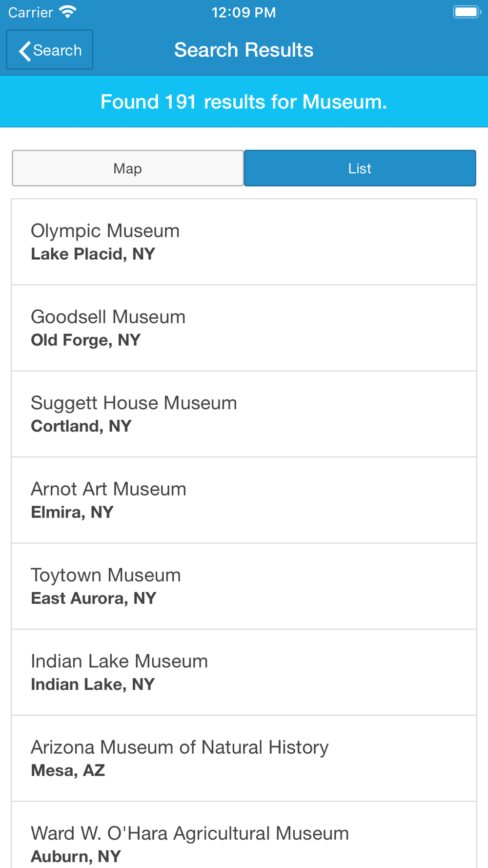Click the Search Results title
This screenshot has width=488, height=868.
pos(244,50)
